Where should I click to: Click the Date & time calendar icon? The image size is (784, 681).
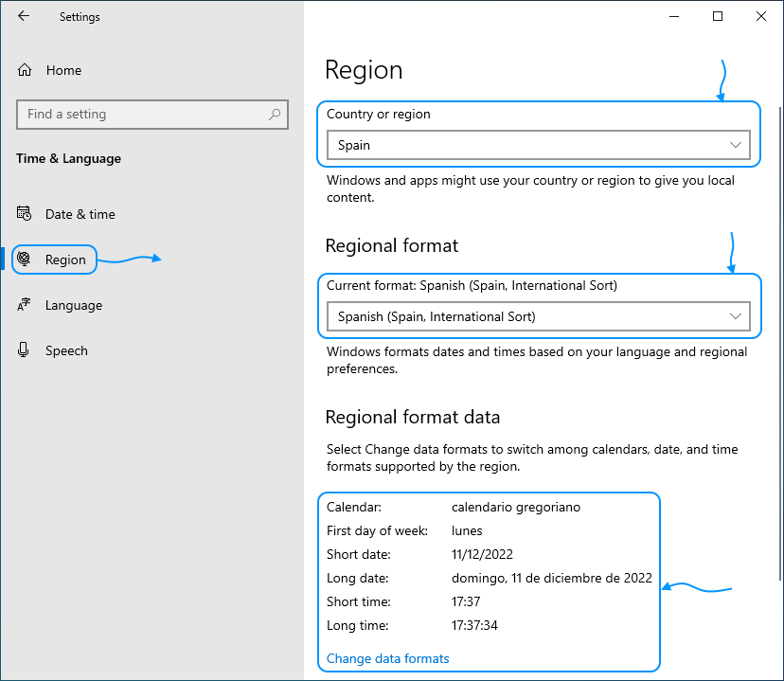[x=24, y=213]
